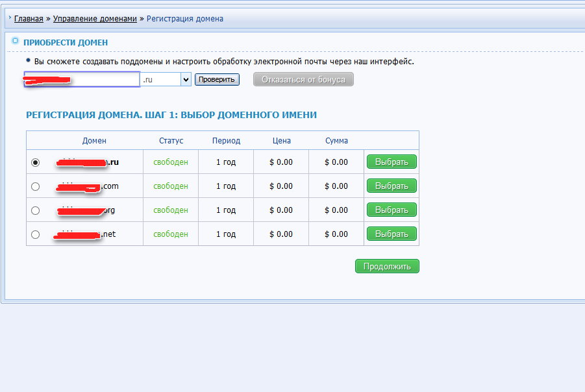Choose the .org domain radio button

tap(36, 210)
